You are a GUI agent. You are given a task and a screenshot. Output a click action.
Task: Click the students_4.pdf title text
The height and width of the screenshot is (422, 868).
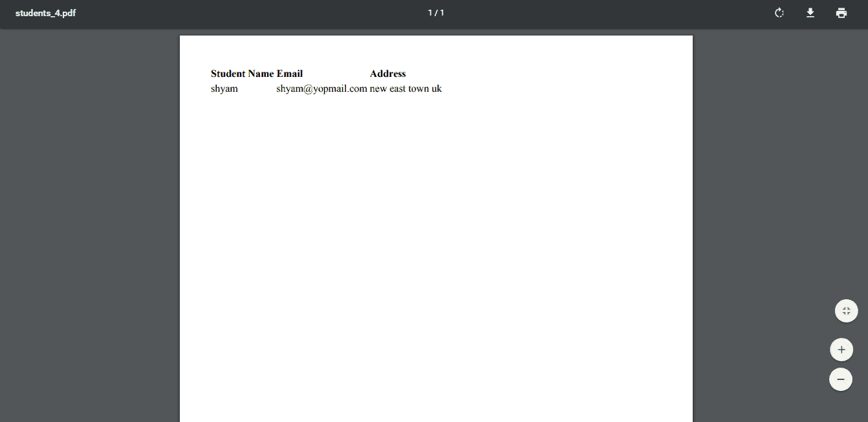(x=45, y=12)
